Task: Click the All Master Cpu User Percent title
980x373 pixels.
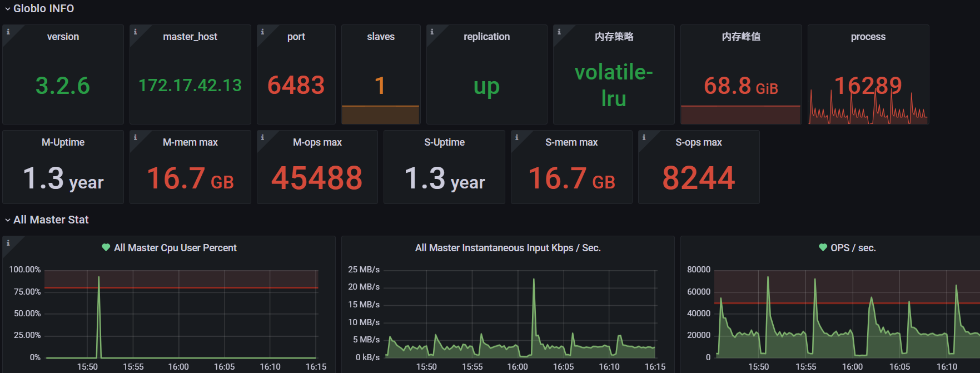Action: [x=175, y=248]
